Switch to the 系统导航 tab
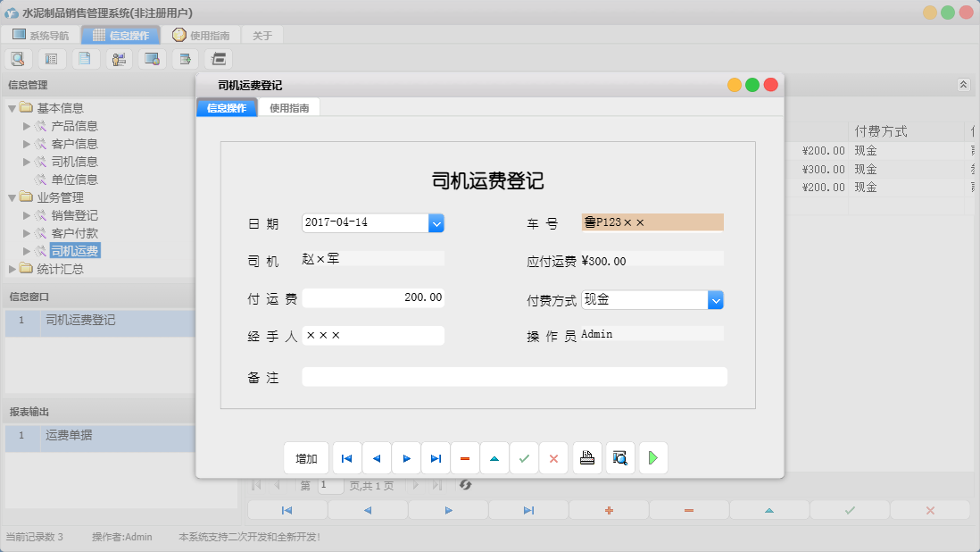This screenshot has width=980, height=552. tap(39, 35)
